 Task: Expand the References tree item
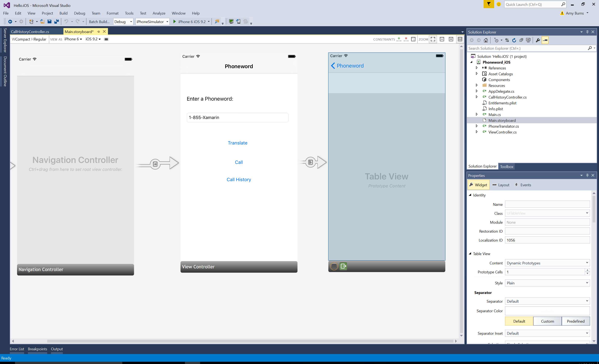click(x=476, y=68)
